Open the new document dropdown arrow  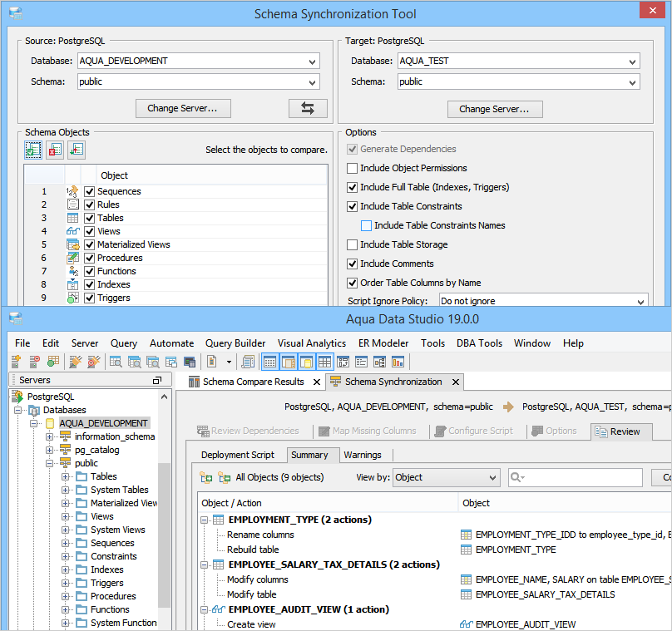(x=229, y=362)
